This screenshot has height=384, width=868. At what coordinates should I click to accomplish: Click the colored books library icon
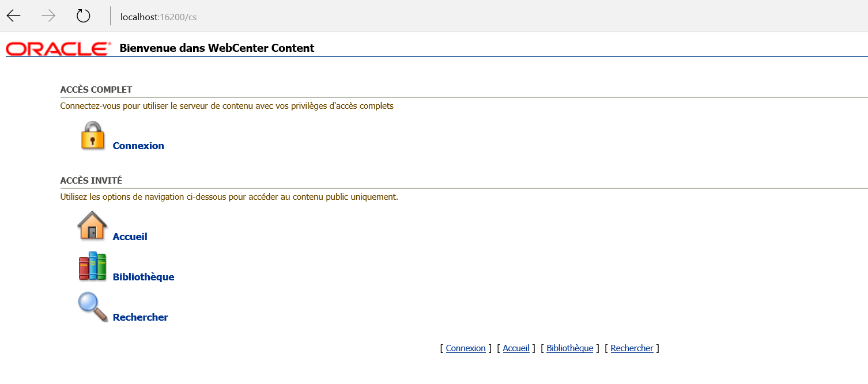(x=92, y=267)
